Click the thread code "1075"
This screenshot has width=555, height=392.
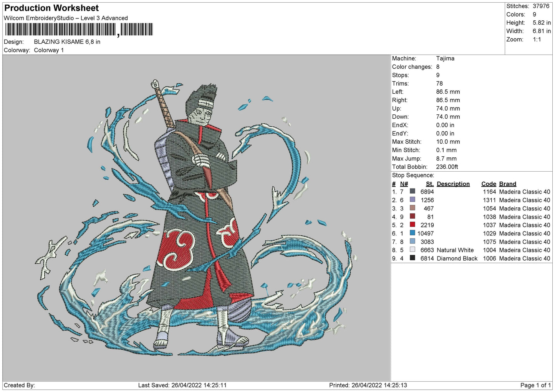[x=490, y=242]
